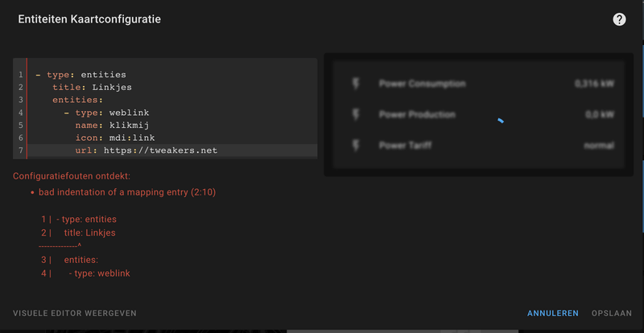
Task: Click line number 1 in the editor gutter
Action: [x=20, y=75]
